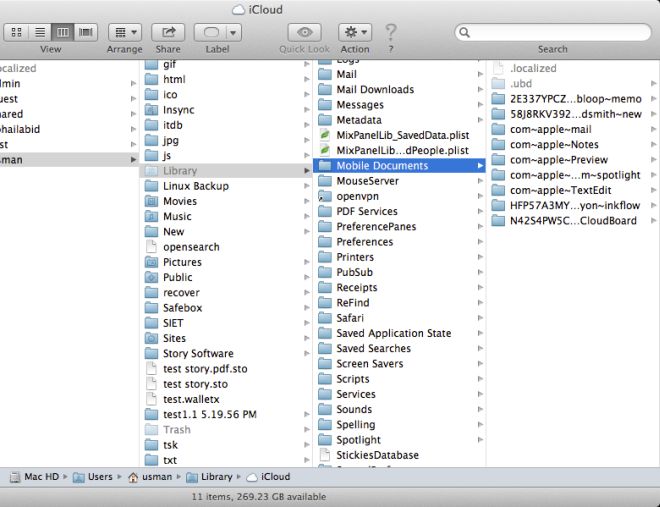The height and width of the screenshot is (507, 660).
Task: Switch to icon view mode
Action: pyautogui.click(x=16, y=32)
